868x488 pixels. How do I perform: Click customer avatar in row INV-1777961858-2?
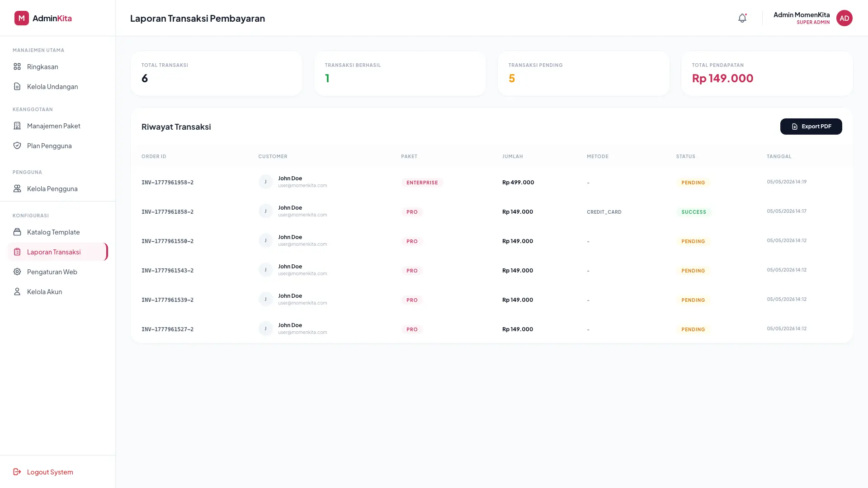coord(265,211)
